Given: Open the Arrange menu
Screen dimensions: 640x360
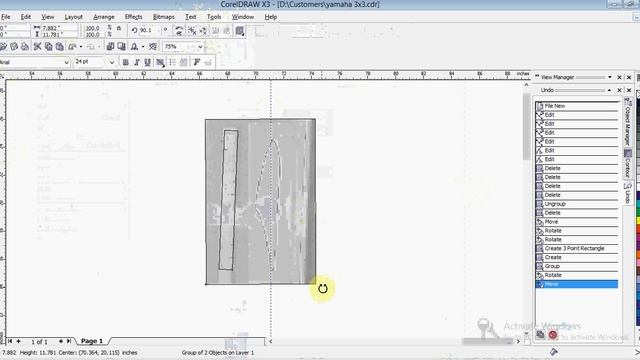Looking at the screenshot, I should click(x=104, y=17).
